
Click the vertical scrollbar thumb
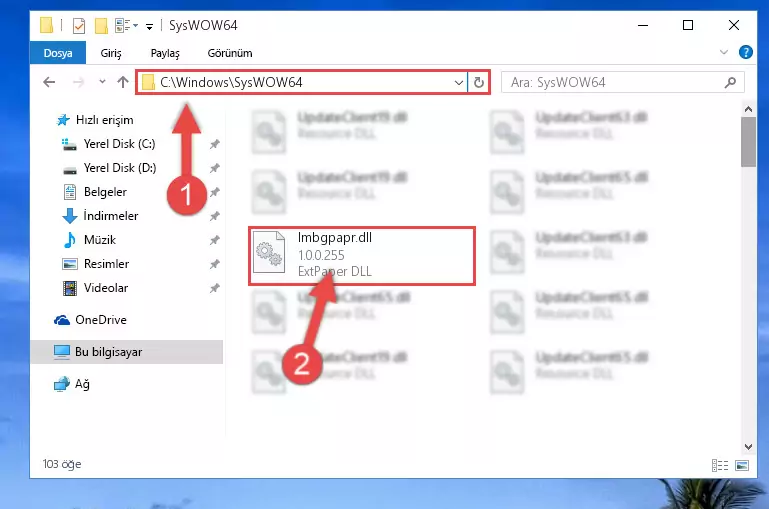(x=748, y=142)
